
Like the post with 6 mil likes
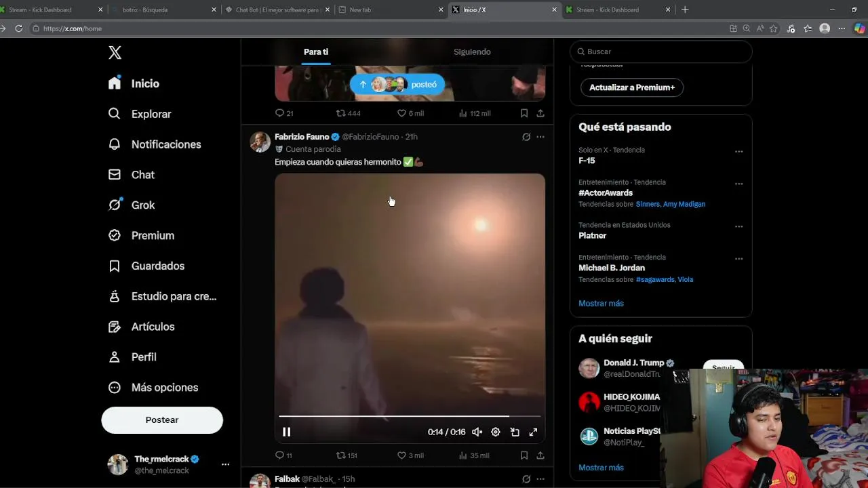coord(410,113)
